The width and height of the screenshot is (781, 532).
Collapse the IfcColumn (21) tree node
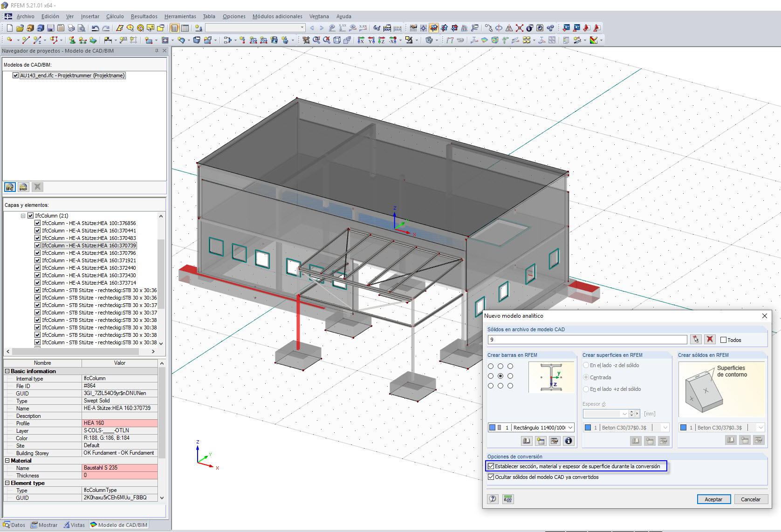tap(23, 216)
